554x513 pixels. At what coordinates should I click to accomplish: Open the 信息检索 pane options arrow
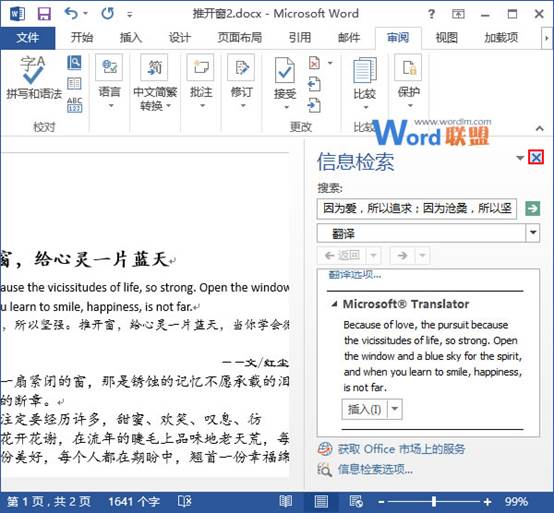click(x=520, y=158)
